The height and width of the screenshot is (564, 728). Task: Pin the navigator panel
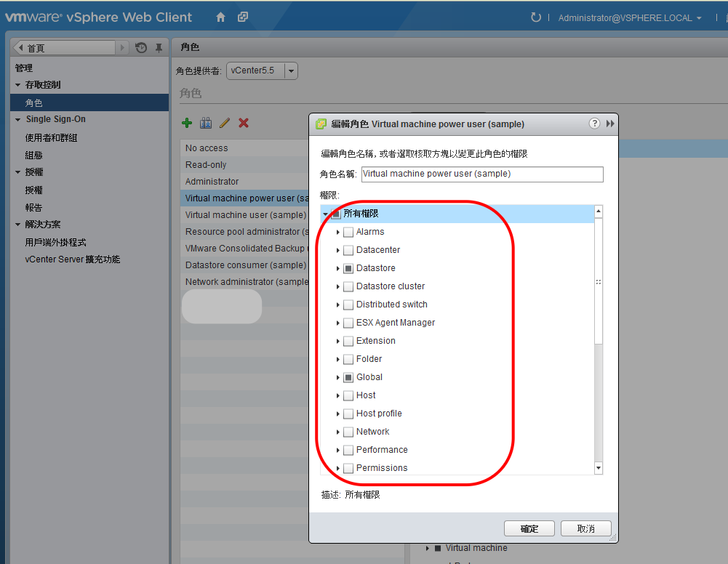pyautogui.click(x=159, y=48)
